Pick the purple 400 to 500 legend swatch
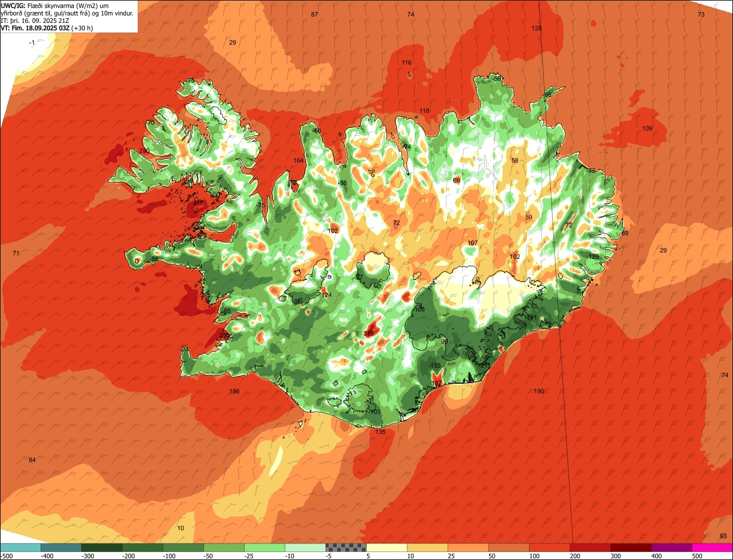 [671, 547]
